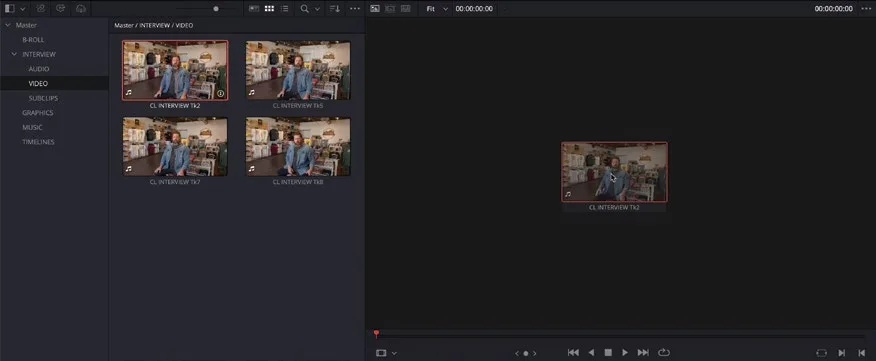Screen dimensions: 876x361
Task: Click the info badge on Tk2 thumbnail
Action: pos(220,93)
